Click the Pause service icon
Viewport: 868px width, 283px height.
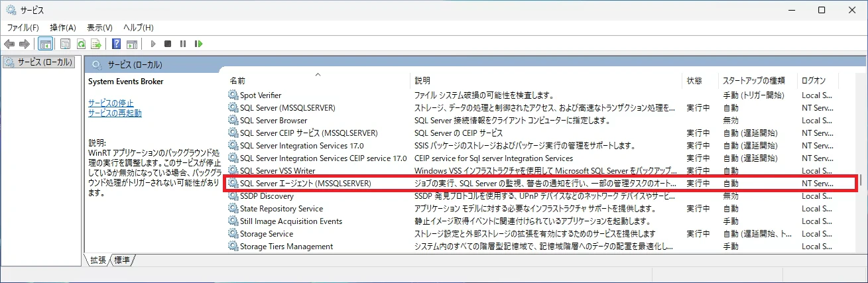click(x=183, y=44)
